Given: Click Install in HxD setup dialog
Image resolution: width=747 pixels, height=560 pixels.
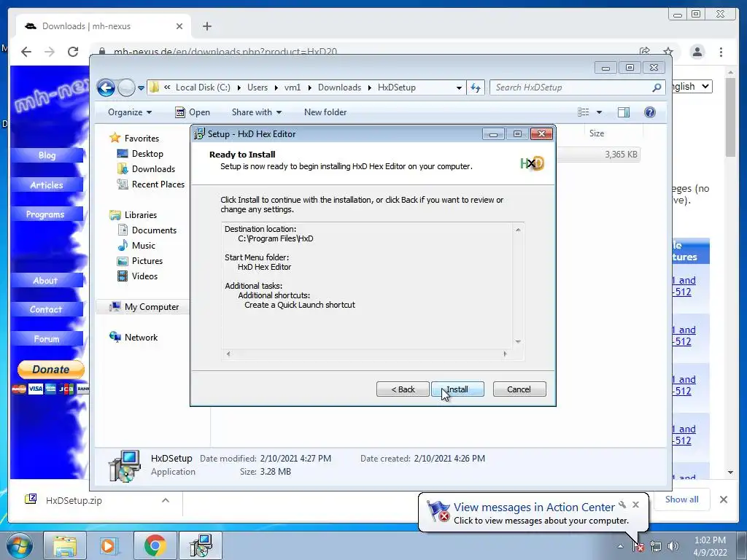Looking at the screenshot, I should tap(457, 389).
